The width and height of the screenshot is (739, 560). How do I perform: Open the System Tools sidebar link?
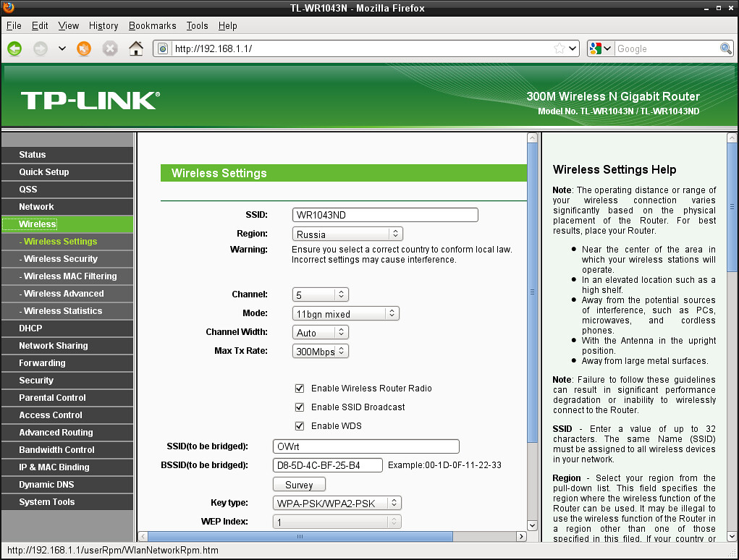click(x=47, y=502)
